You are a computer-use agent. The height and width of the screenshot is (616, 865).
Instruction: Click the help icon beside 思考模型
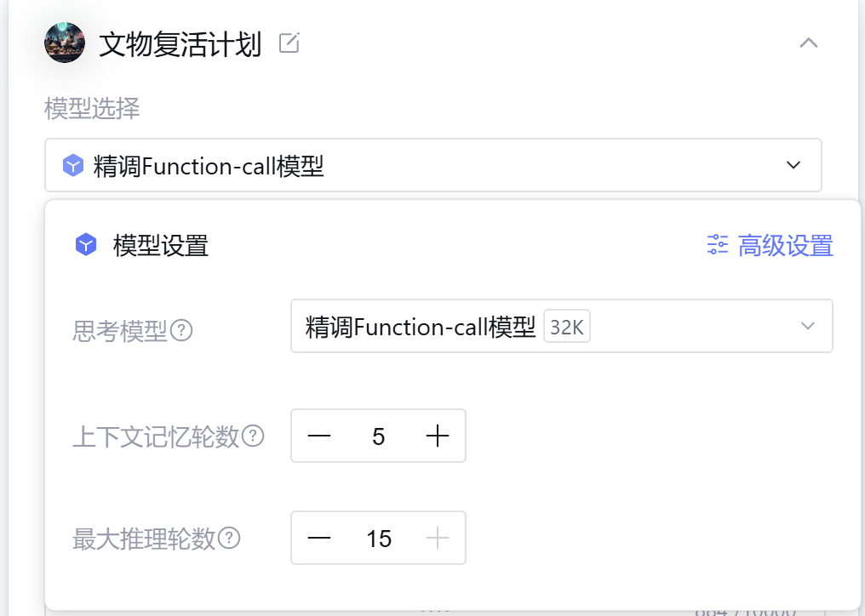181,330
